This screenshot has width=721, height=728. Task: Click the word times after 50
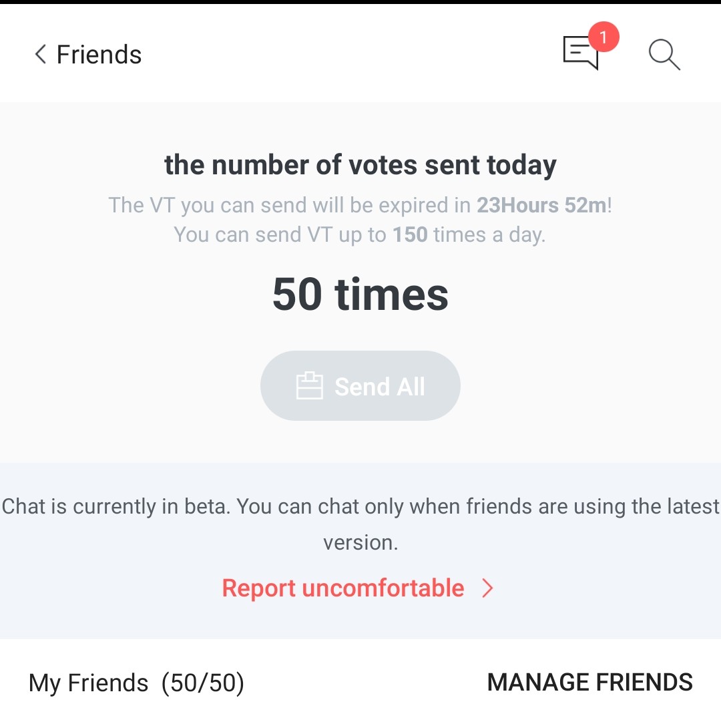pos(391,295)
